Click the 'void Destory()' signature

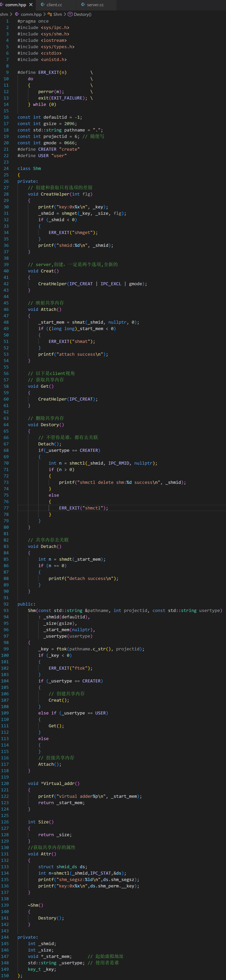point(46,425)
